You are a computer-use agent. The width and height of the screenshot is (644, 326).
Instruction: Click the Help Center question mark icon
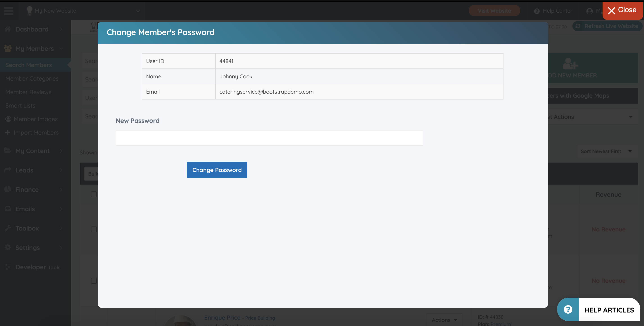pos(537,11)
